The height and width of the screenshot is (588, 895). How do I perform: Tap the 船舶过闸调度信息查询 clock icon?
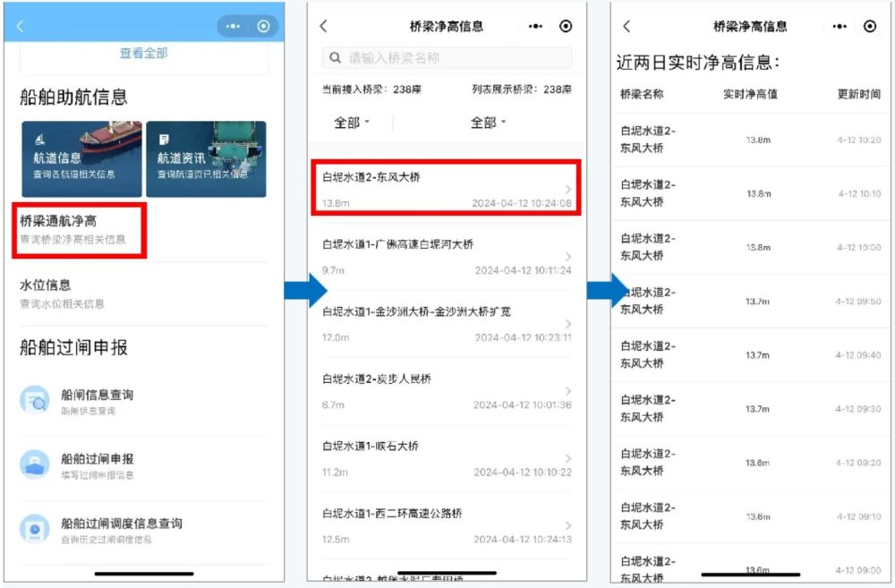click(x=35, y=529)
